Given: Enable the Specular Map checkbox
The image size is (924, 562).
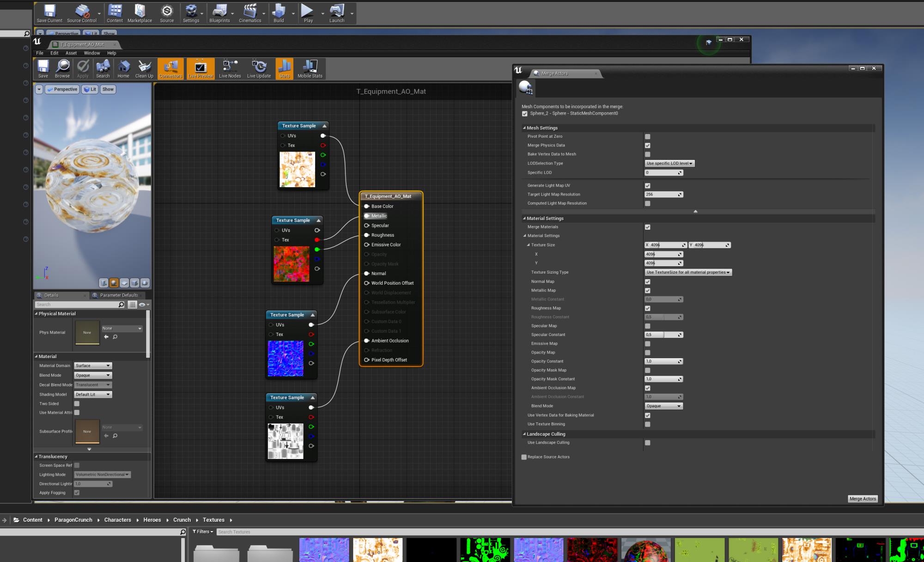Looking at the screenshot, I should pyautogui.click(x=647, y=326).
